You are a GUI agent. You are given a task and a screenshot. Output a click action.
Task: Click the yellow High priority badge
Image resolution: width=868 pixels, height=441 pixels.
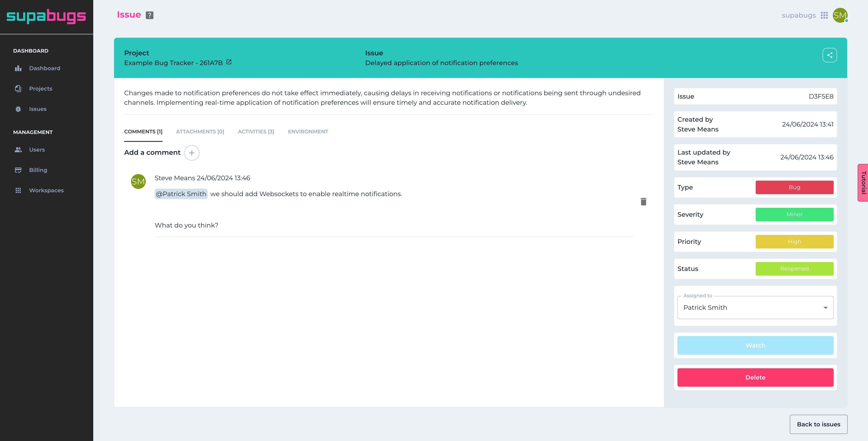[x=794, y=242]
